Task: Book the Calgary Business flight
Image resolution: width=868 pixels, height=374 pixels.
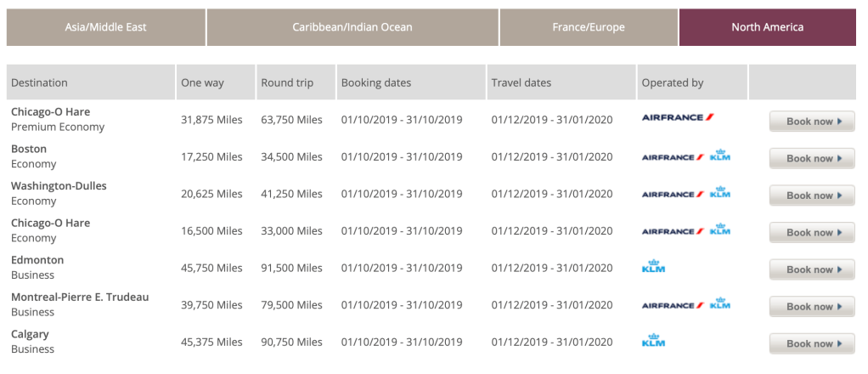Action: click(812, 343)
